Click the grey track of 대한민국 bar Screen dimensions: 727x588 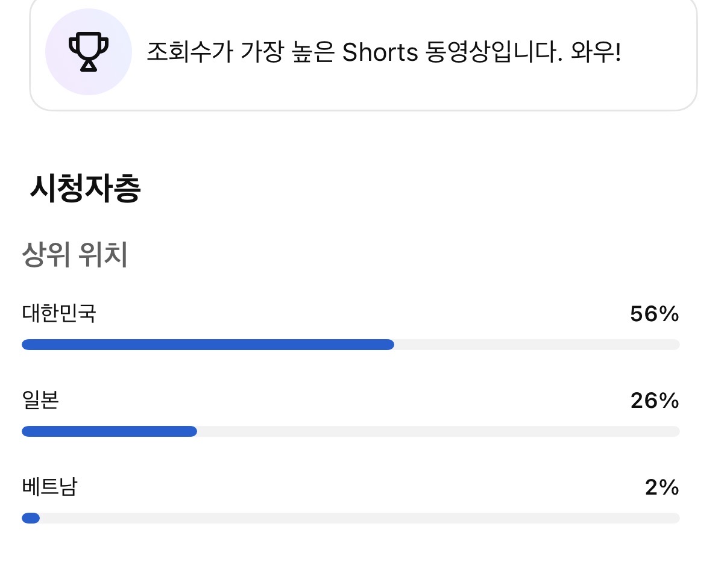(537, 345)
